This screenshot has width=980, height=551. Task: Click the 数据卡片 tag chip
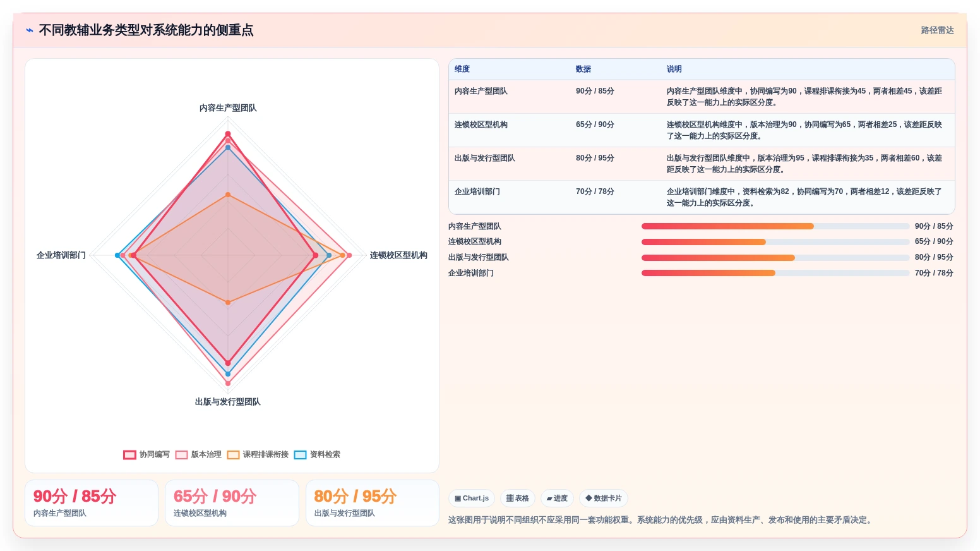[x=604, y=499]
